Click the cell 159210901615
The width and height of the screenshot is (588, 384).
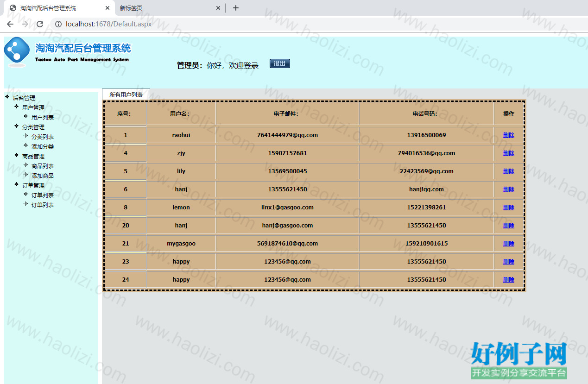(426, 244)
